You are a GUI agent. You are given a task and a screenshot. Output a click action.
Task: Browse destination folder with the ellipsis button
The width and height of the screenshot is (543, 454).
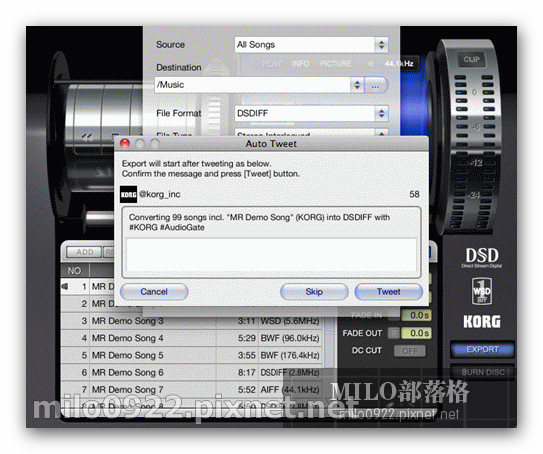[375, 85]
